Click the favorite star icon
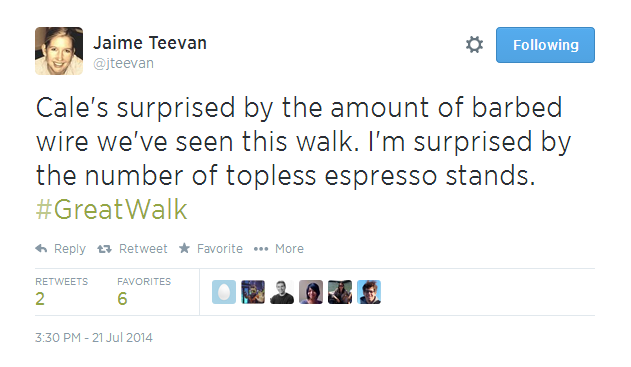The height and width of the screenshot is (367, 631). click(184, 248)
